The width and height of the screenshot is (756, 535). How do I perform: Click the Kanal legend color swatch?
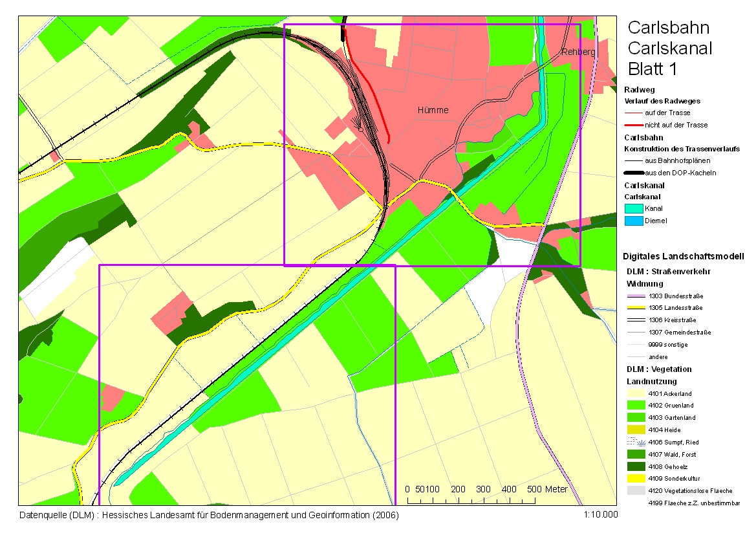point(634,208)
